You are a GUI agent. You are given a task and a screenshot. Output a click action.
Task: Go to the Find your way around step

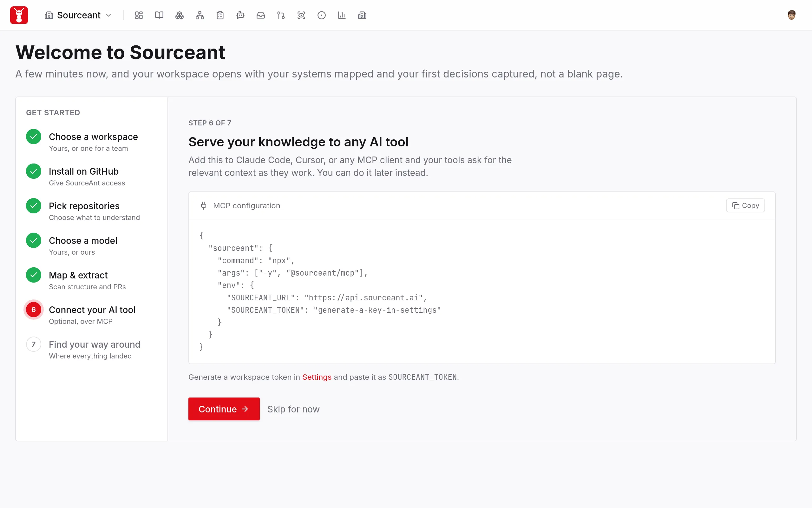click(x=91, y=350)
